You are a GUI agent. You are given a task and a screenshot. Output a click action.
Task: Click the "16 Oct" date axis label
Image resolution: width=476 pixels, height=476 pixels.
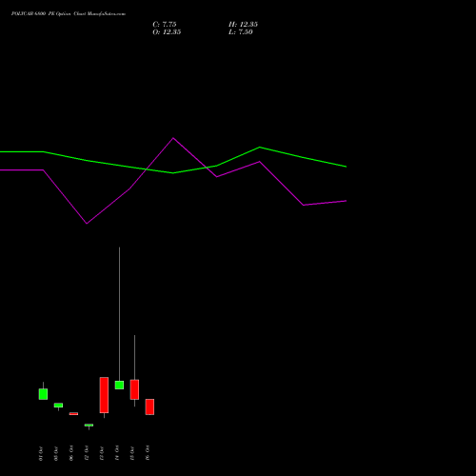pos(148,453)
